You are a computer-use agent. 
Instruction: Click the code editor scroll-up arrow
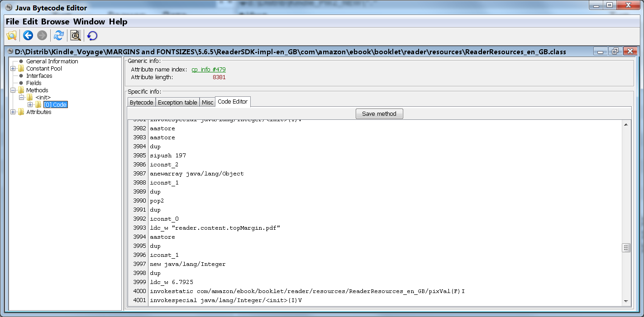pos(626,124)
